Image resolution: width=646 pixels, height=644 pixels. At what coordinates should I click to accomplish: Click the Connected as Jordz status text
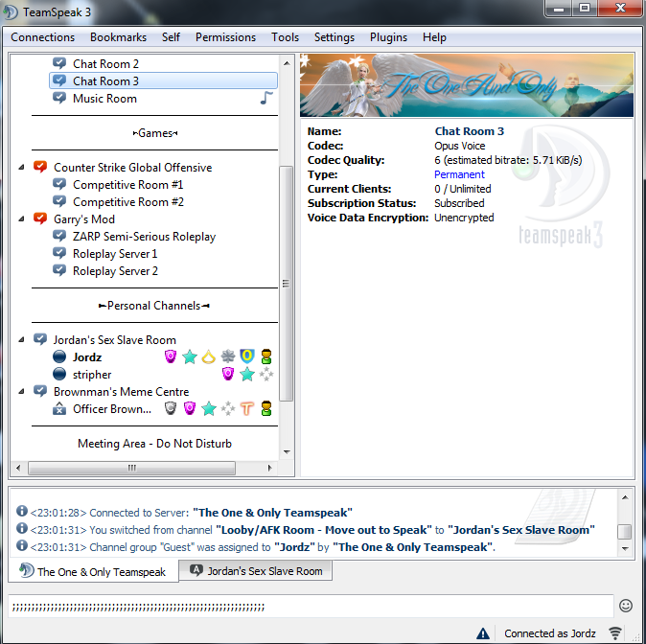point(549,632)
